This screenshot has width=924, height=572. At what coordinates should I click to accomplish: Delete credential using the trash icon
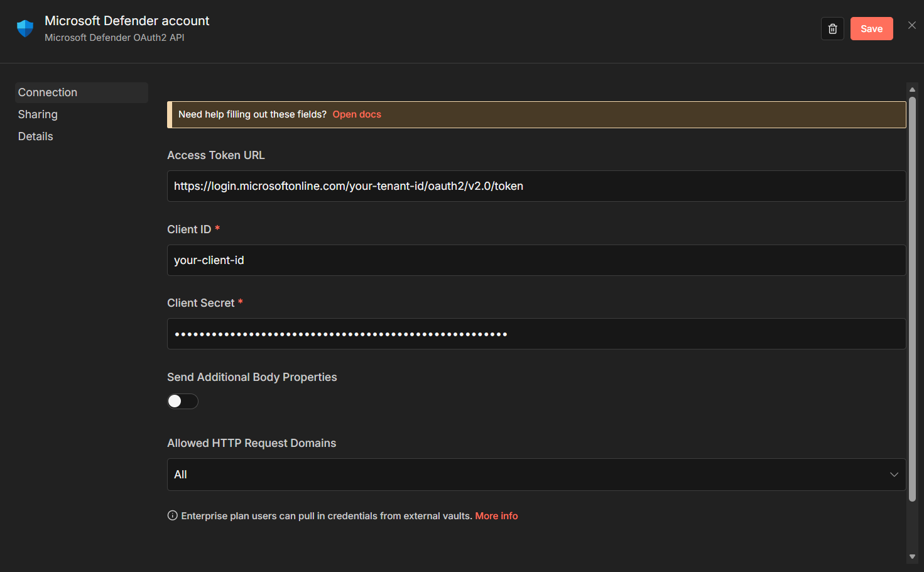click(832, 29)
